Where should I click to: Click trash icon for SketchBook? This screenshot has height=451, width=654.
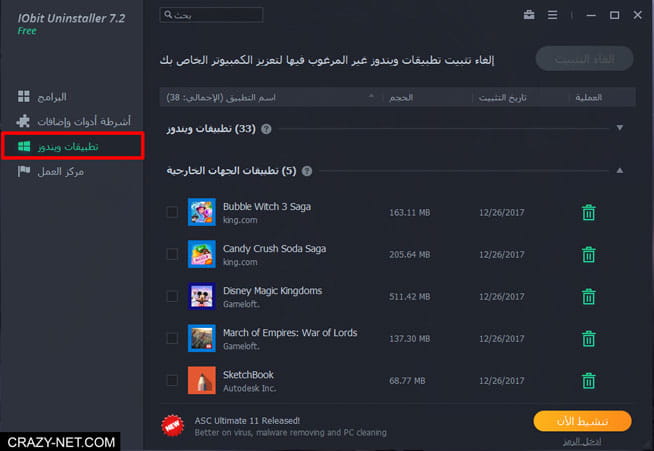(x=589, y=380)
